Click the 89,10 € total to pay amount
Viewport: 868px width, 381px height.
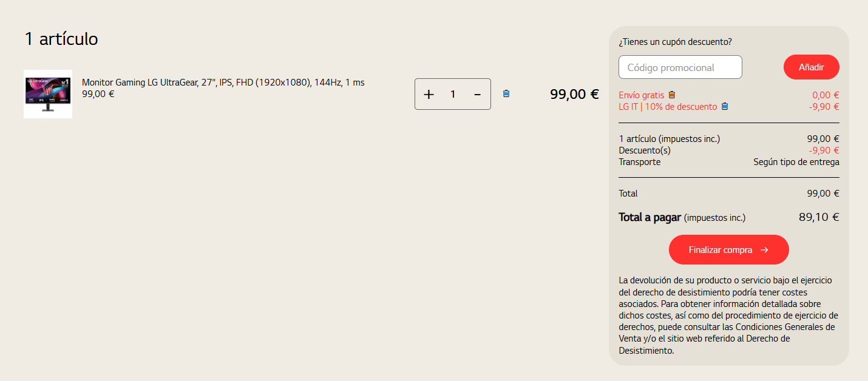tap(818, 217)
